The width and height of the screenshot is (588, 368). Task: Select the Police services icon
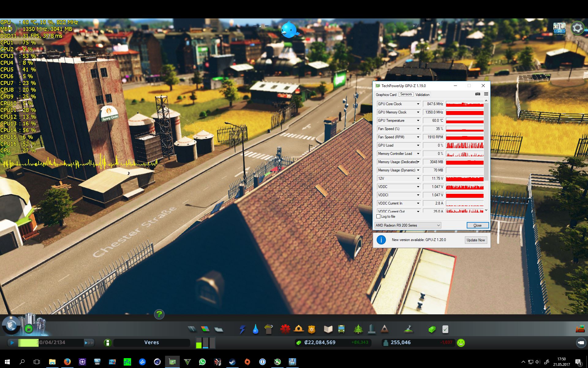coord(312,330)
